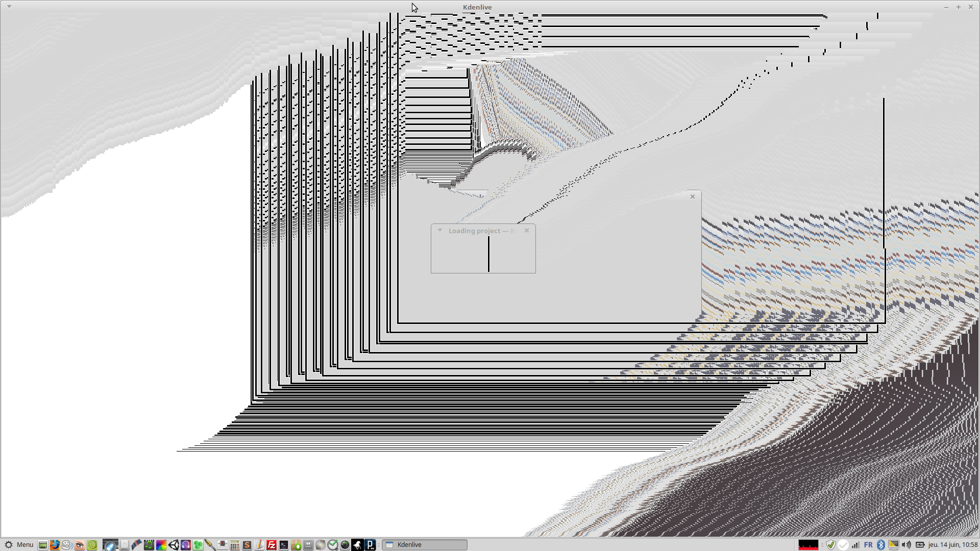Close the Loading project dialog
The image size is (980, 551).
(x=527, y=231)
